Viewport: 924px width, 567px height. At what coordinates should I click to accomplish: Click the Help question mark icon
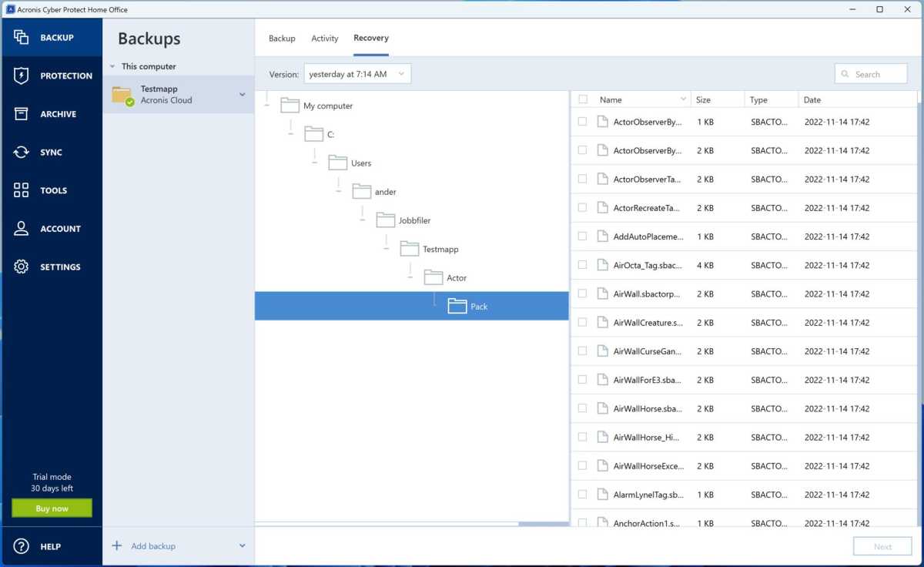pos(21,546)
